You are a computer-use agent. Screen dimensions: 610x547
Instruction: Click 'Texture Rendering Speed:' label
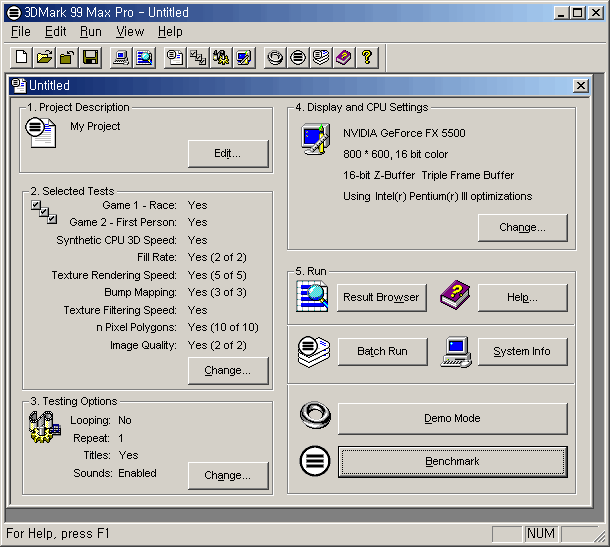pos(114,275)
